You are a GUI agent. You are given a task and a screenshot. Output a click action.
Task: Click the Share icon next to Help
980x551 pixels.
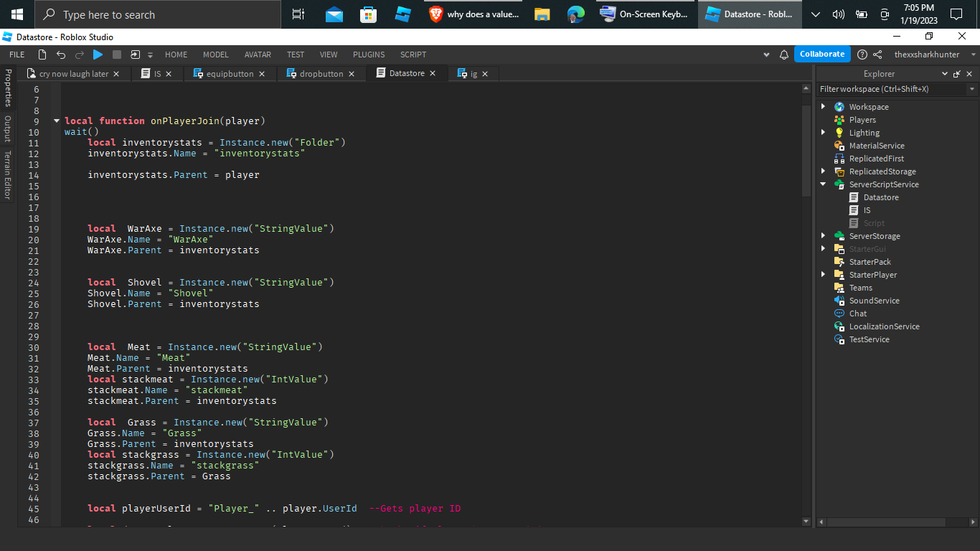[877, 54]
